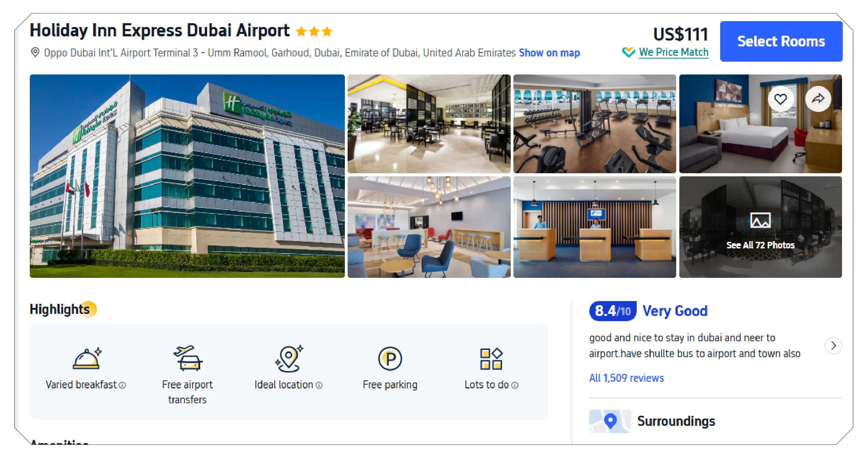Open See All 72 Photos gallery
The height and width of the screenshot is (458, 868).
(x=760, y=227)
